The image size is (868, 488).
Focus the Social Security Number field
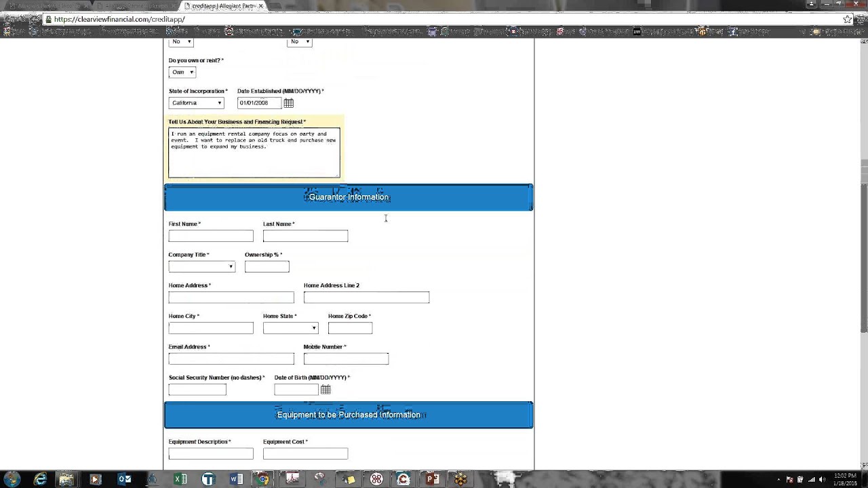197,390
